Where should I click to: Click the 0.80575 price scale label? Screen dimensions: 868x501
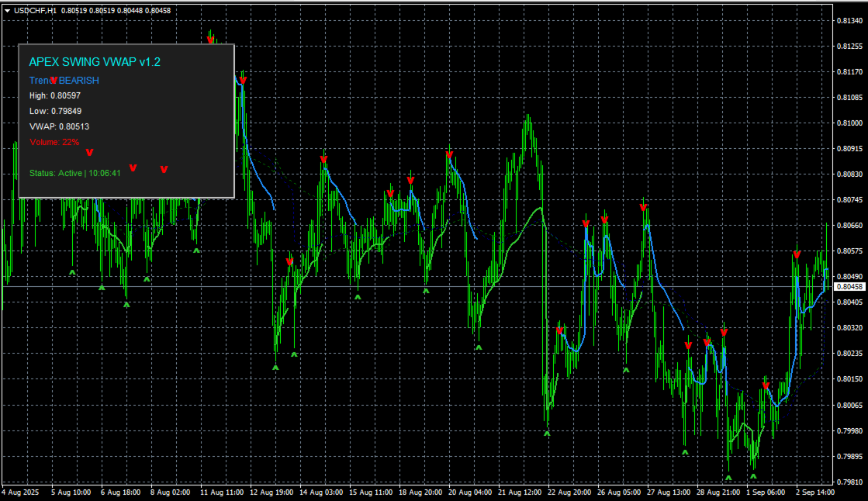[849, 250]
